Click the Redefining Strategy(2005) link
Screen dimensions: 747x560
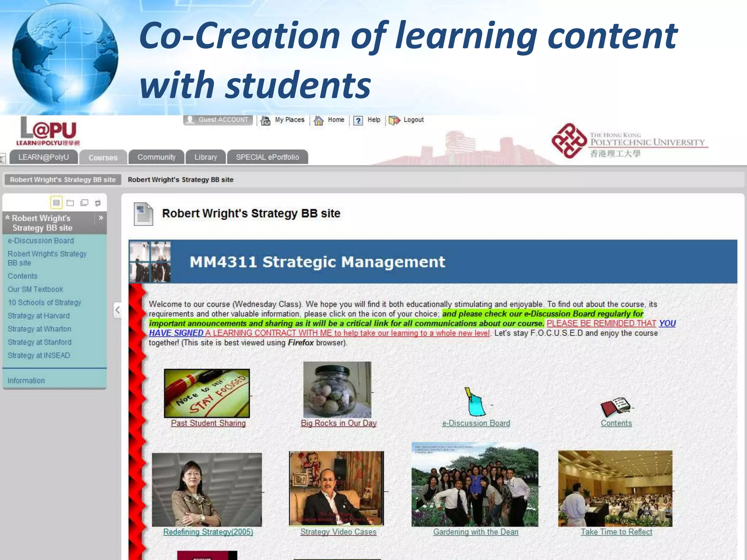point(208,532)
